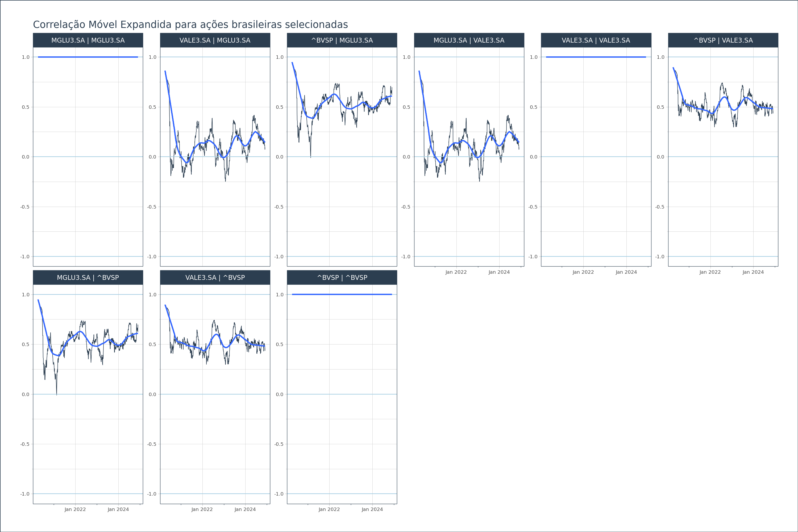
Task: Click the 'MGLU3.SA | VALE3.SA' panel header
Action: click(469, 40)
